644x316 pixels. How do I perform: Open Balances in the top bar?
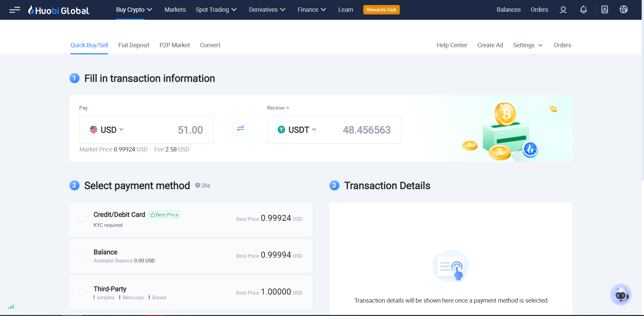[x=508, y=10]
